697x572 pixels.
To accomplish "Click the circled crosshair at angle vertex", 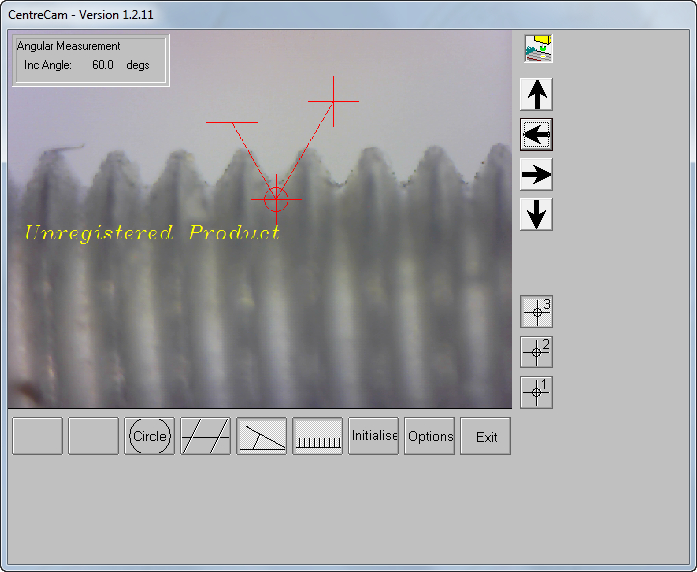I will [x=276, y=199].
